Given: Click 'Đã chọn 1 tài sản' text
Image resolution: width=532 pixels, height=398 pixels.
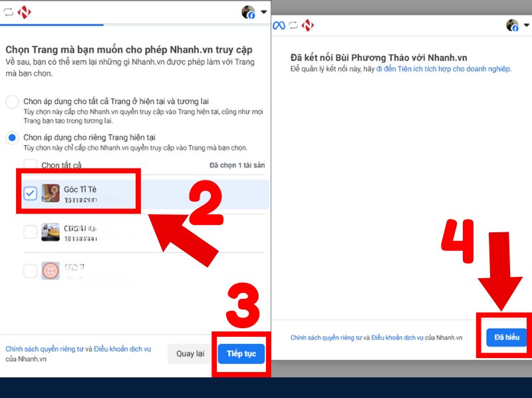Looking at the screenshot, I should (237, 165).
